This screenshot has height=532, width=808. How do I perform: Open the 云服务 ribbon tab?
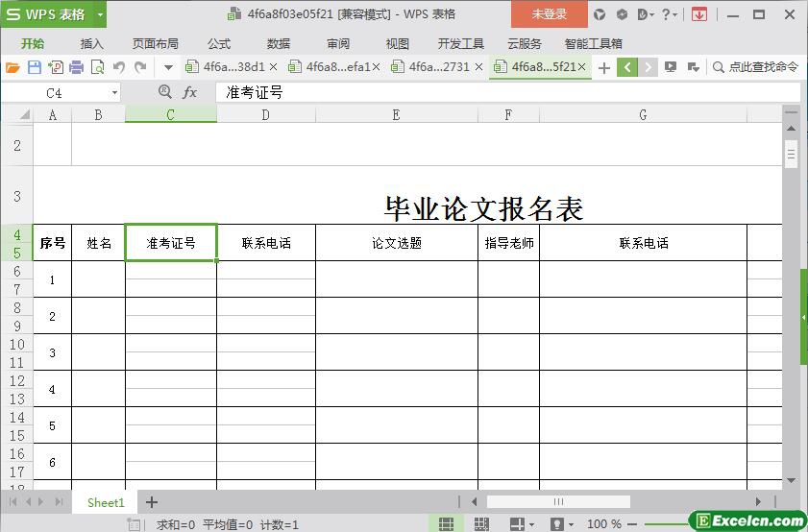coord(525,44)
